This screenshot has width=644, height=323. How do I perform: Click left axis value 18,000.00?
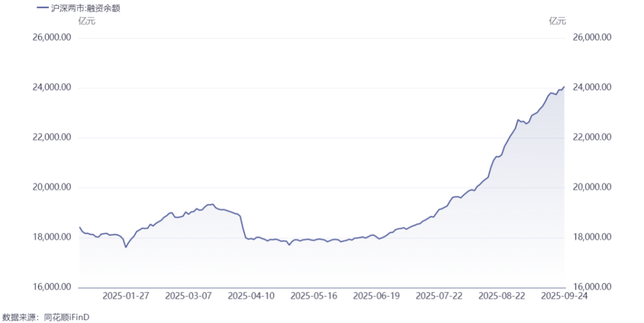tap(52, 238)
